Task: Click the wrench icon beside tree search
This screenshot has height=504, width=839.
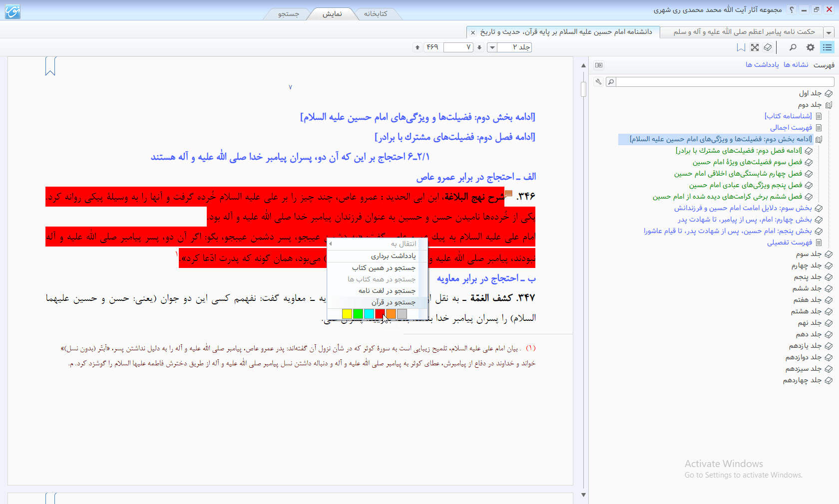Action: 598,81
